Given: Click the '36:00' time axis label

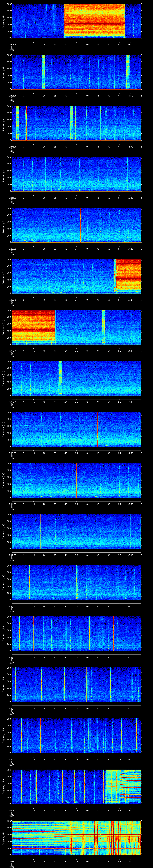Looking at the screenshot, I should coord(130,197).
